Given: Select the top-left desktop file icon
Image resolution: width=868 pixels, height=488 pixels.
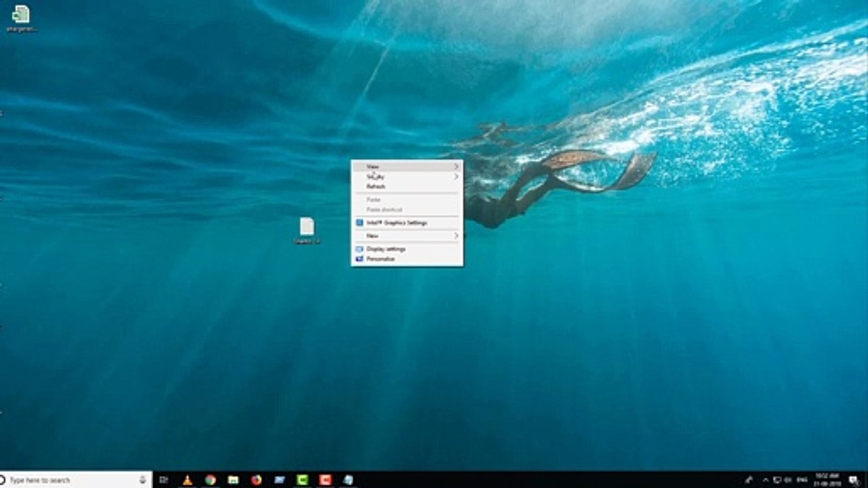Looking at the screenshot, I should [x=21, y=18].
